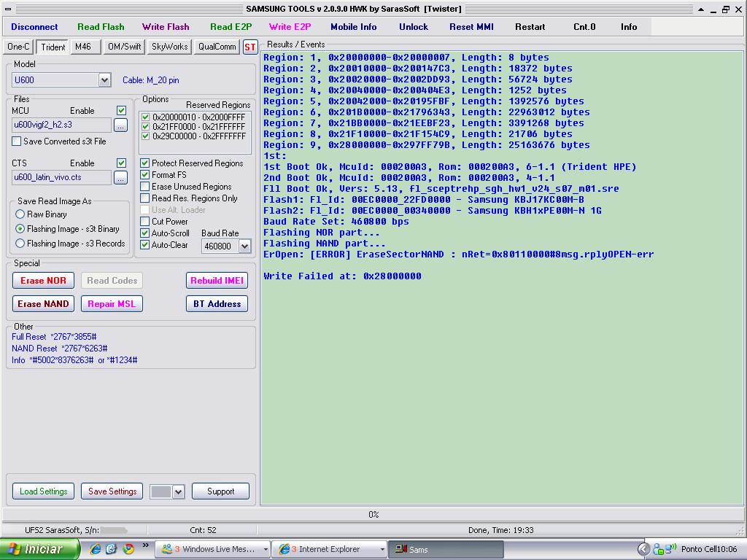Click the Rebuild IMEI button

[x=217, y=281]
